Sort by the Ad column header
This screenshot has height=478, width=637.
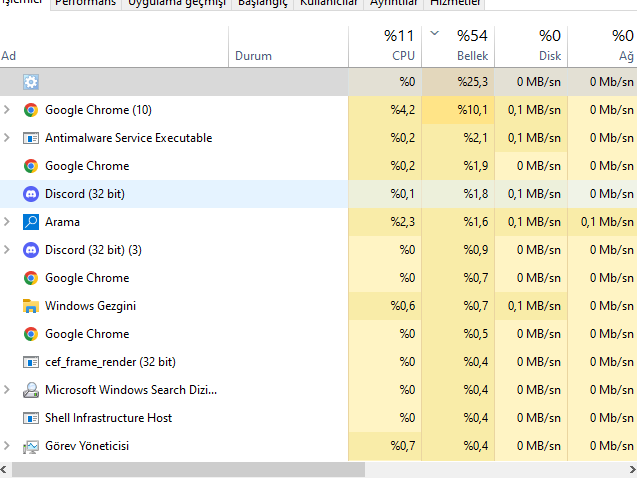(114, 47)
